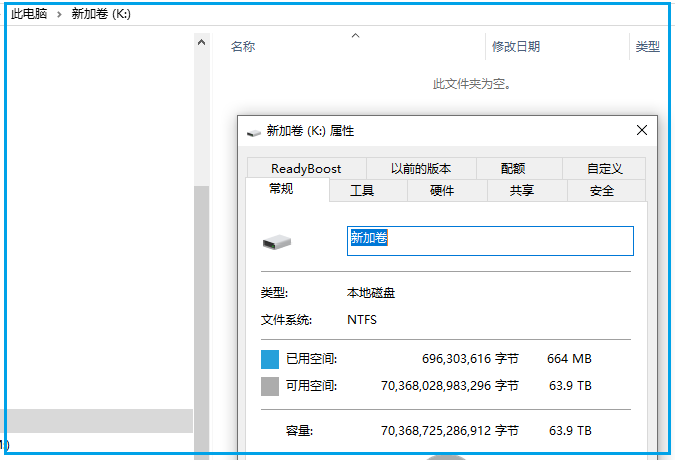Click the 容量: label
675x460 pixels.
tap(299, 431)
